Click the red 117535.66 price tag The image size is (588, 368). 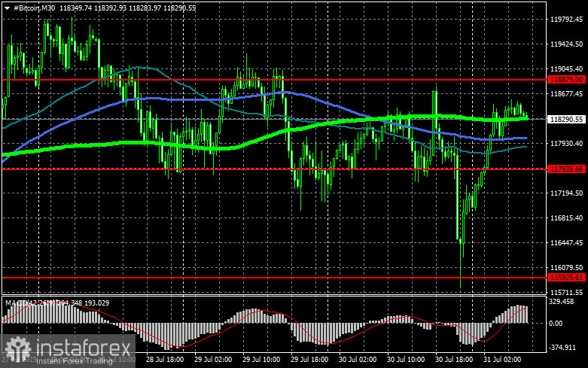566,169
